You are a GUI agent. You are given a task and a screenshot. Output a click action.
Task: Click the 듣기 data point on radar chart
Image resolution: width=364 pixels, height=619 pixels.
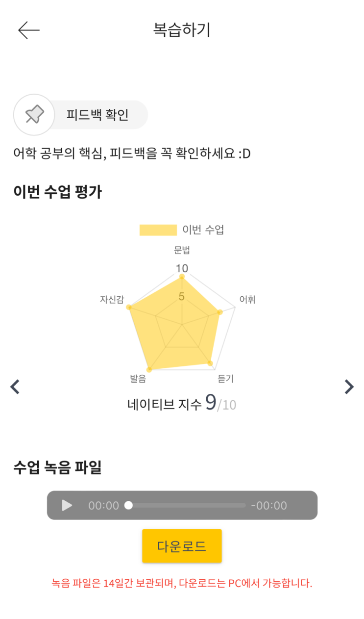click(210, 363)
